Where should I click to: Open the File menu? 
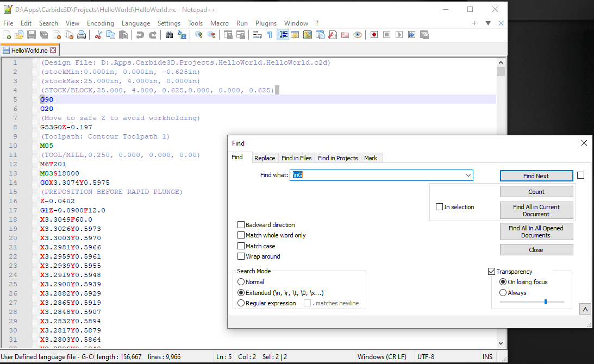tap(8, 23)
